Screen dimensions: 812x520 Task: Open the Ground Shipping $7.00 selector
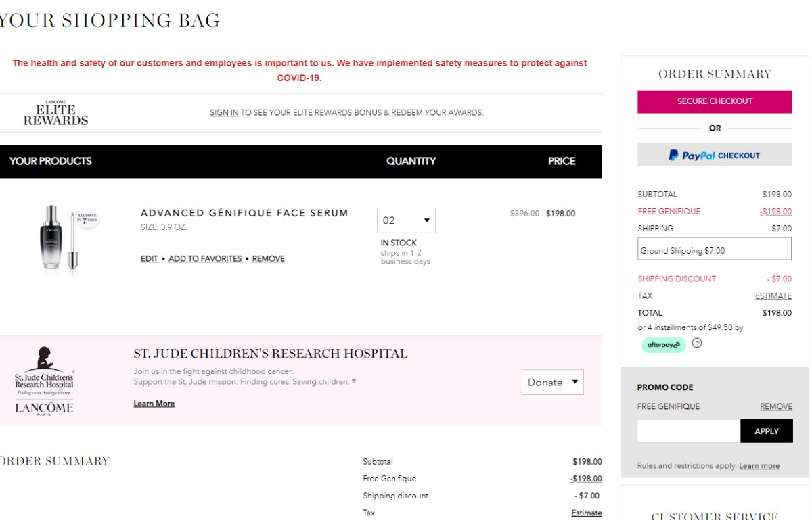[715, 248]
